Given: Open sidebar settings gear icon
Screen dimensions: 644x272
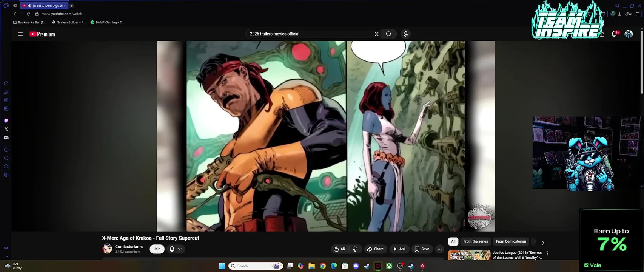Looking at the screenshot, I should [6, 175].
